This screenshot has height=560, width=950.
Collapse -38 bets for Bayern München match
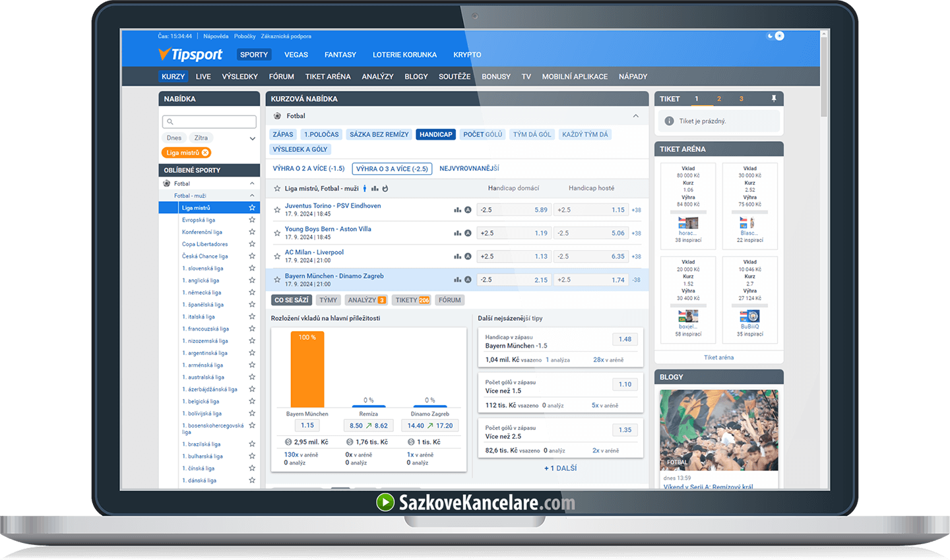(636, 280)
